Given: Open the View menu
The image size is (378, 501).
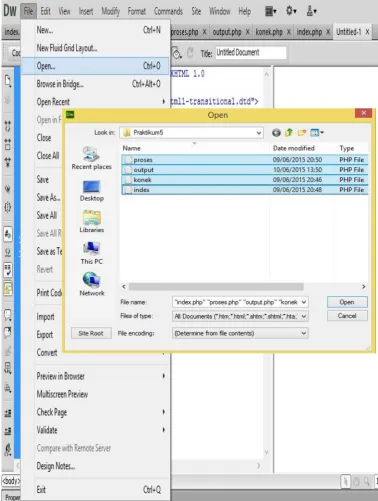Looking at the screenshot, I should click(x=64, y=11).
